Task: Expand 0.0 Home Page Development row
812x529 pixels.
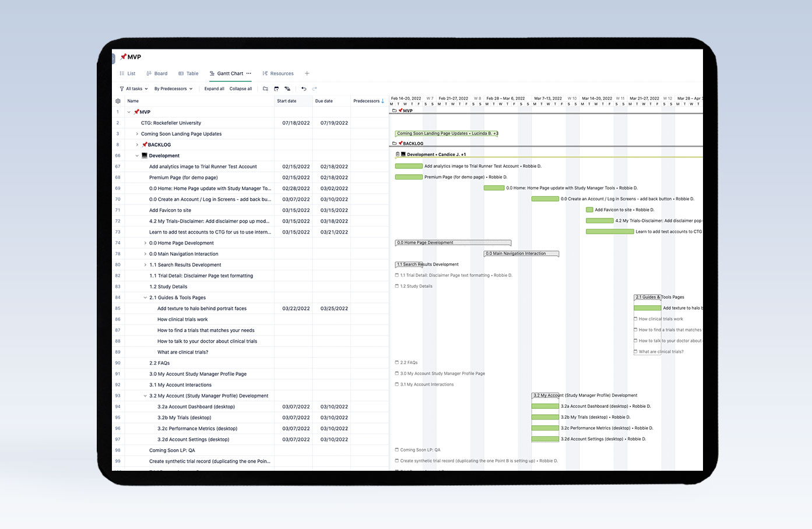Action: (145, 243)
